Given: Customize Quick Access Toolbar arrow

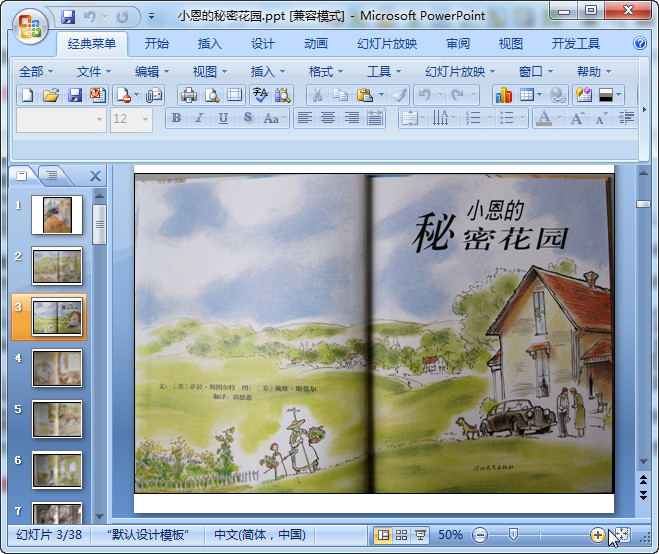Looking at the screenshot, I should coord(151,17).
